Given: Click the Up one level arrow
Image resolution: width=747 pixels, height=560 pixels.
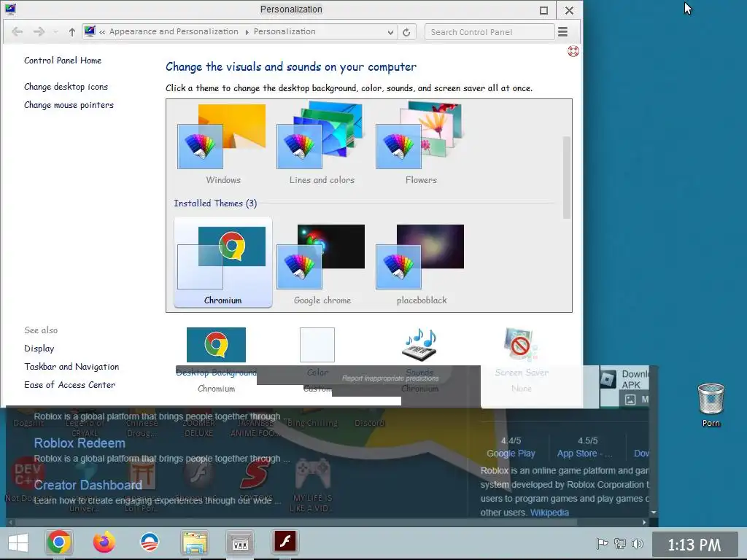Looking at the screenshot, I should pyautogui.click(x=72, y=32).
